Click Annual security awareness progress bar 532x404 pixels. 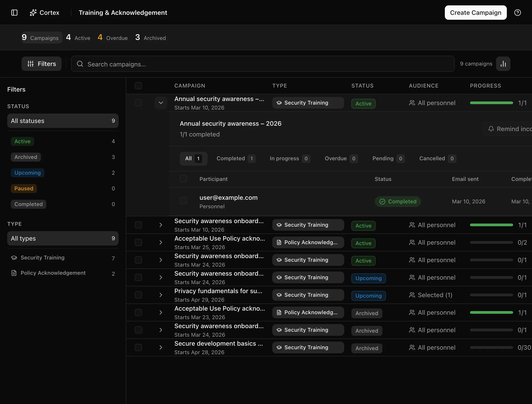coord(491,103)
